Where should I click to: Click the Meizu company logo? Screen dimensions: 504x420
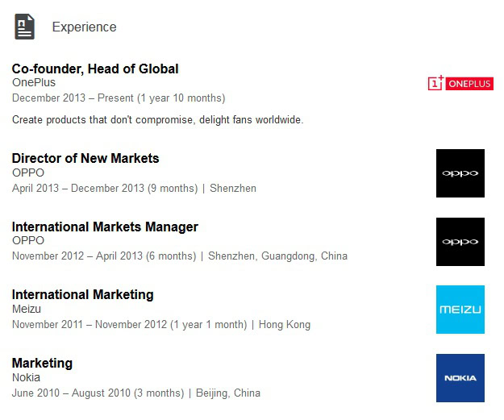460,310
